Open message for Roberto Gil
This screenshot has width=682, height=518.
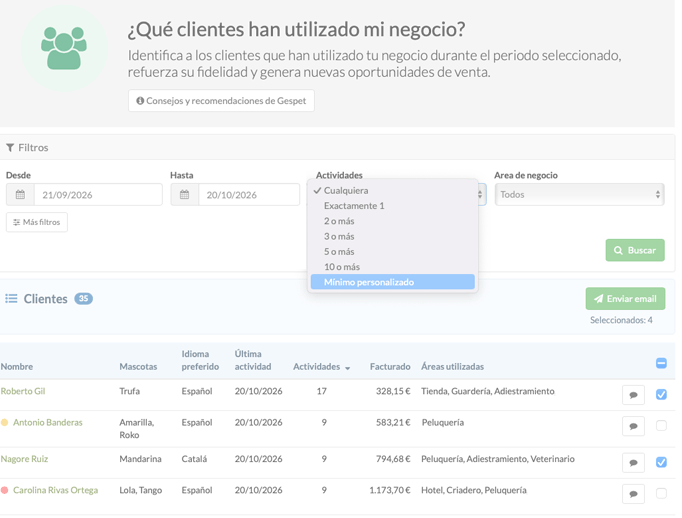(x=633, y=395)
